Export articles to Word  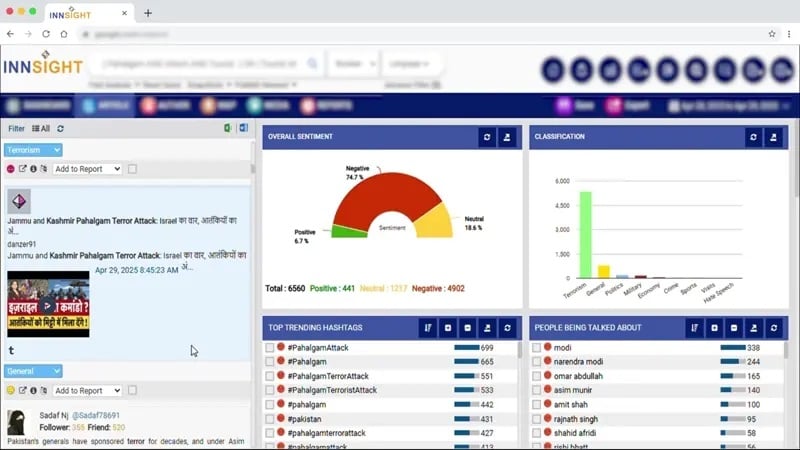[x=243, y=128]
